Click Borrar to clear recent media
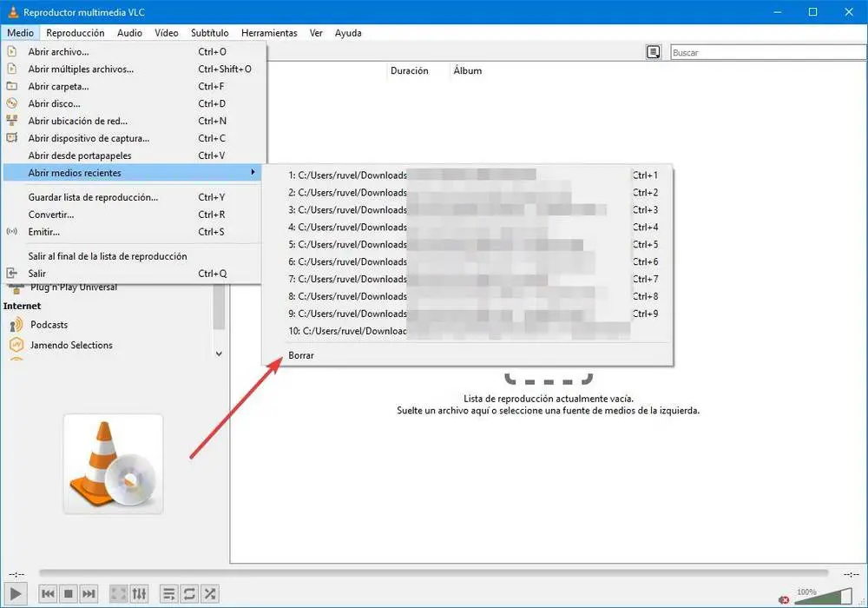This screenshot has width=868, height=608. [467, 355]
